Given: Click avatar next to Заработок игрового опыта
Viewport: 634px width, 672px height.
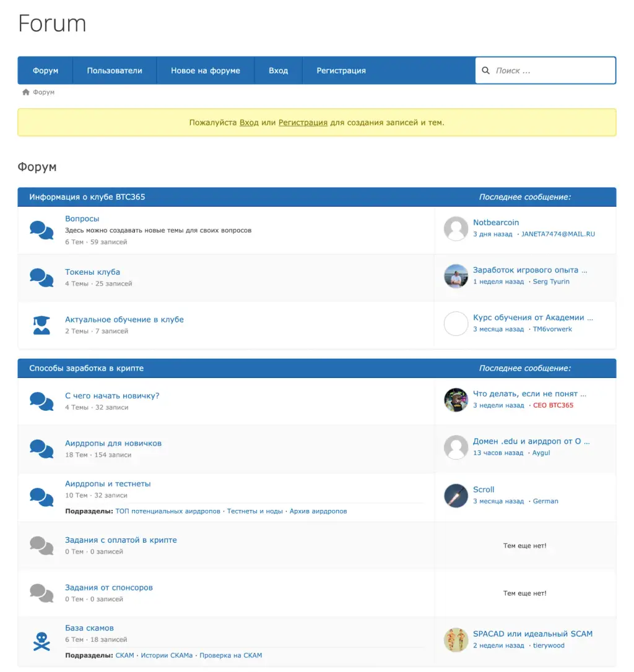Looking at the screenshot, I should point(456,276).
